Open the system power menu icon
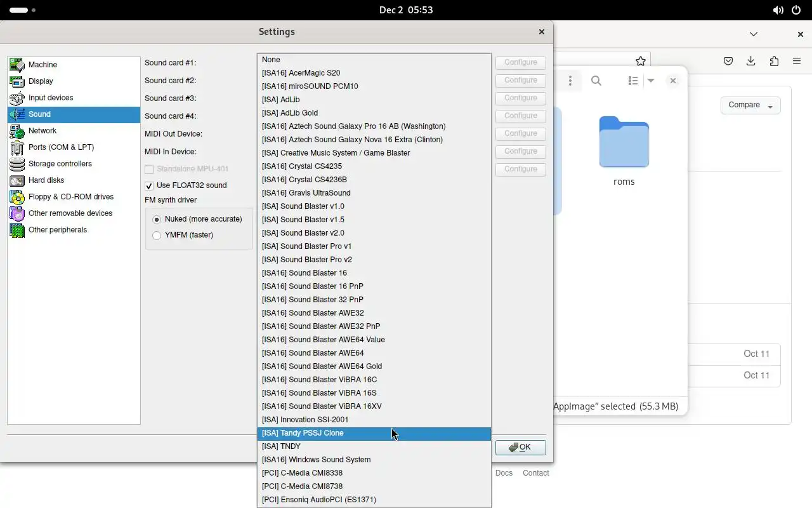Viewport: 812px width, 508px height. 796,10
